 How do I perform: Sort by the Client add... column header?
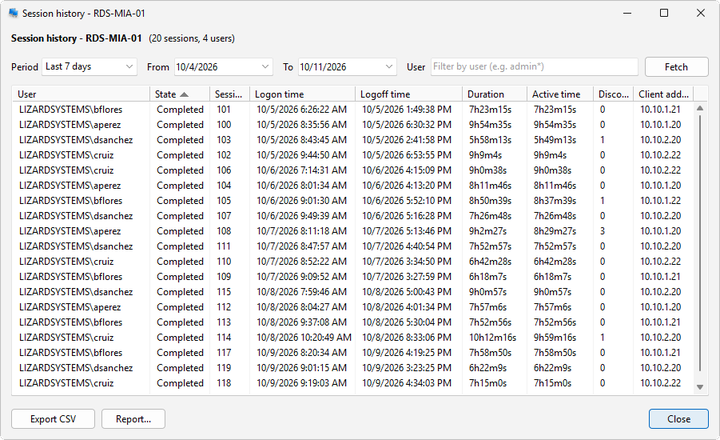664,94
